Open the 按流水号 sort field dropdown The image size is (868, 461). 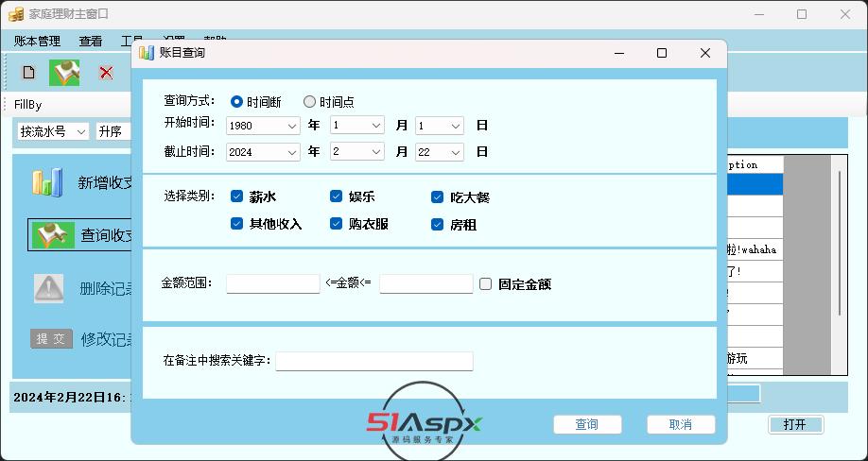pos(53,131)
